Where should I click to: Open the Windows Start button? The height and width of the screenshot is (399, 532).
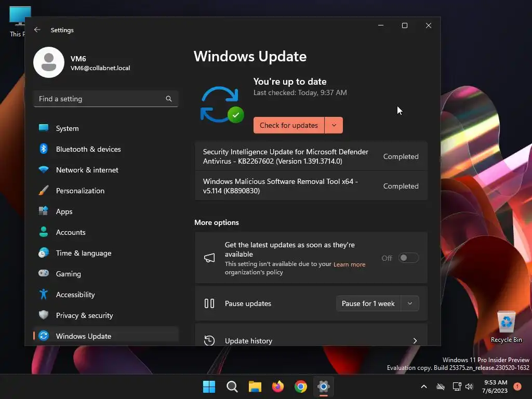click(x=209, y=387)
